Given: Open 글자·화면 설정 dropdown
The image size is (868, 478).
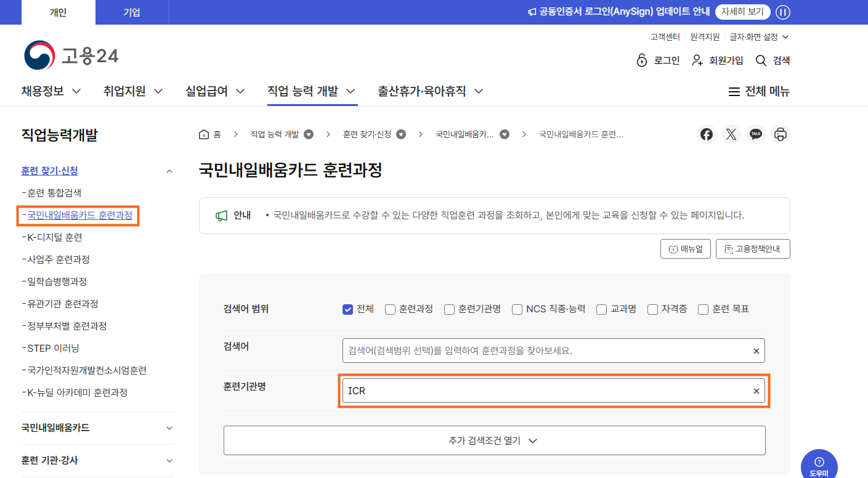Looking at the screenshot, I should point(759,37).
